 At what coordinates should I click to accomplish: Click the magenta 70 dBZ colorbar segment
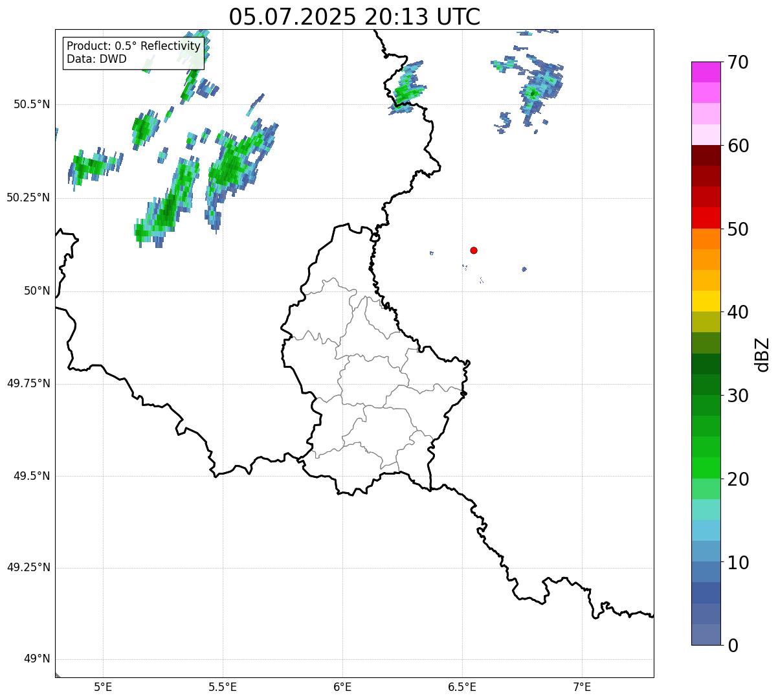[706, 72]
